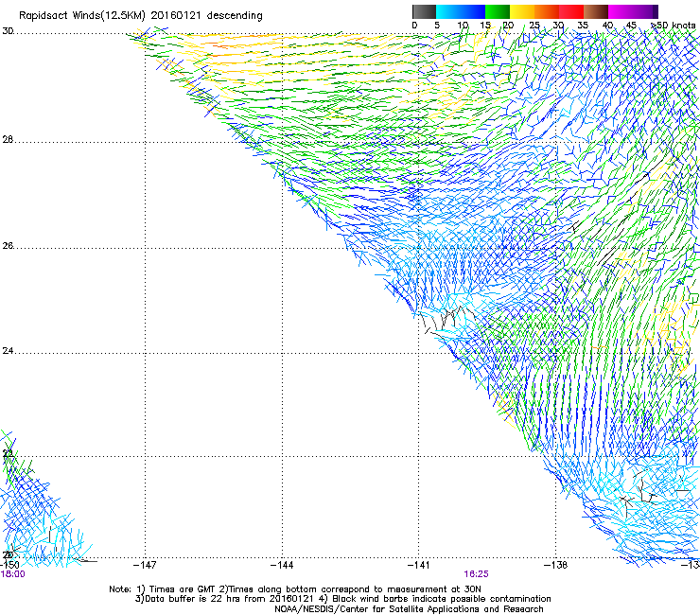700x615 pixels.
Task: Click the gray 0–5 knots legend swatch
Action: pos(424,11)
